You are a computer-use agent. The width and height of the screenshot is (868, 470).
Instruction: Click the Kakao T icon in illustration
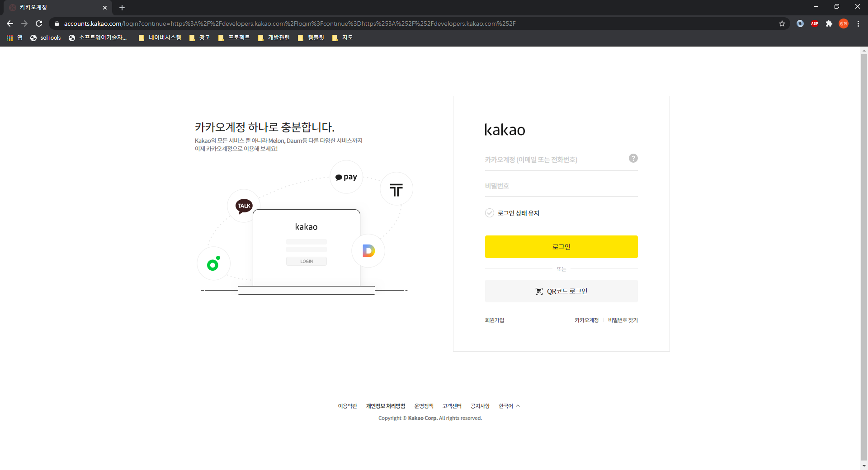coord(396,189)
